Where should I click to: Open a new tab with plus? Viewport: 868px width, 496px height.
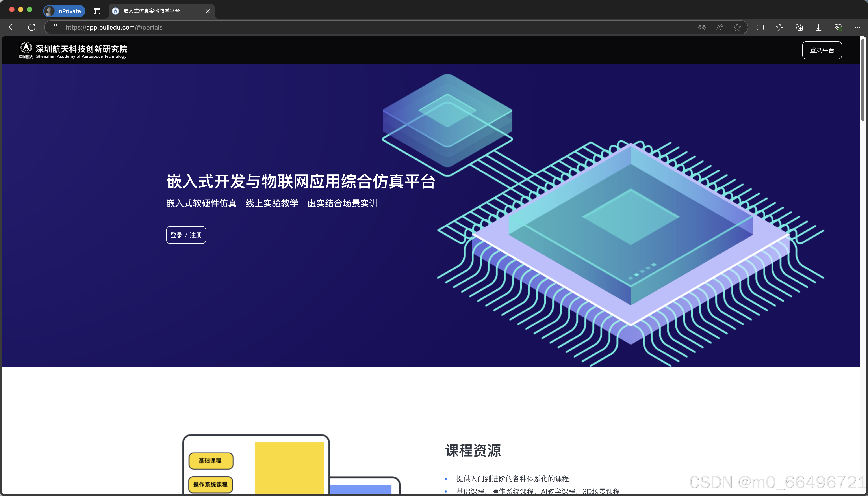224,11
